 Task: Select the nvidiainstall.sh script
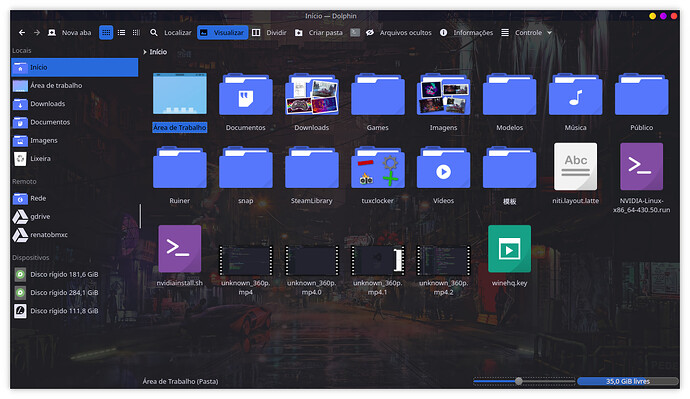coord(180,249)
